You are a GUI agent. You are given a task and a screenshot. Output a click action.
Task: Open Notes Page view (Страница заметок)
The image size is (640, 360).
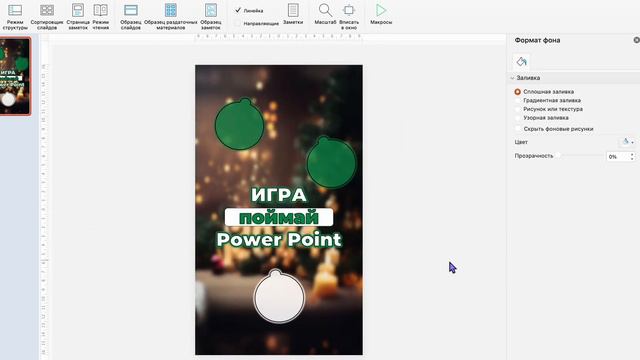coord(78,16)
